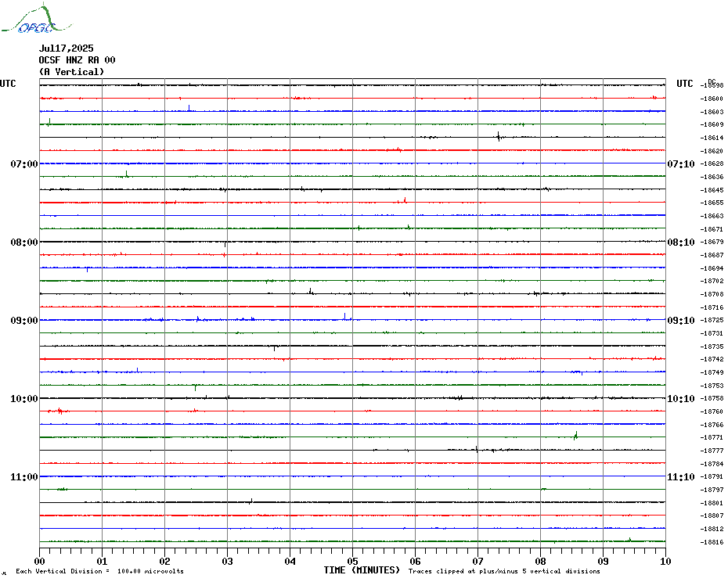Viewport: 728px width, 582px height.
Task: Click the 11:10 end-time label
Action: pos(681,476)
